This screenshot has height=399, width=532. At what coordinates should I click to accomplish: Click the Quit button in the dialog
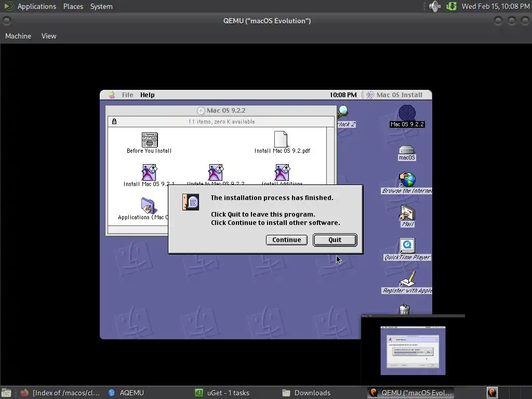pyautogui.click(x=335, y=240)
